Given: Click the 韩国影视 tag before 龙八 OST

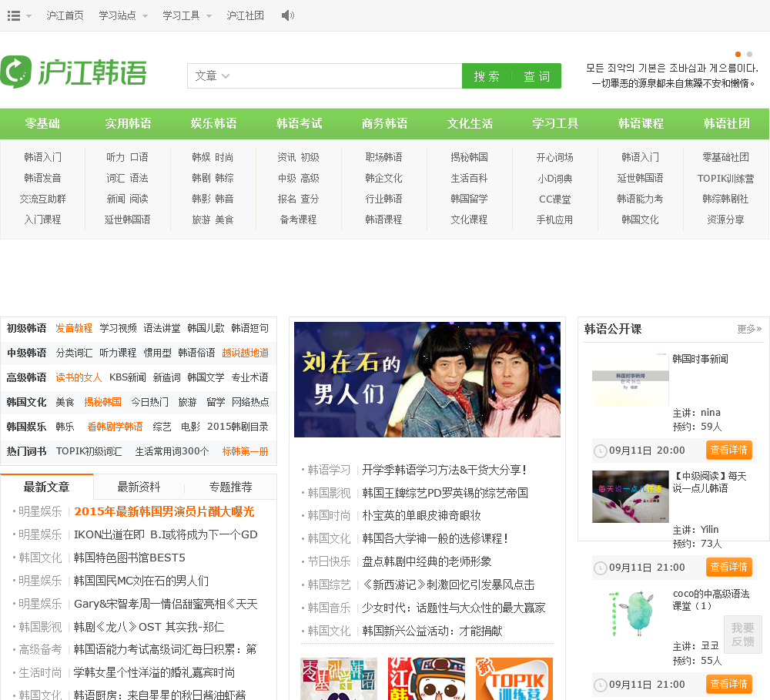Looking at the screenshot, I should (40, 627).
